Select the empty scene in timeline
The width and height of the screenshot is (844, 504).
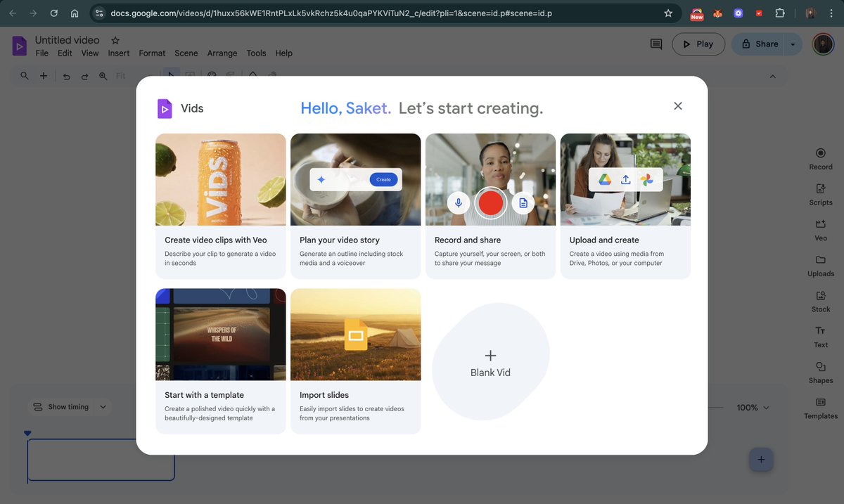coord(101,460)
